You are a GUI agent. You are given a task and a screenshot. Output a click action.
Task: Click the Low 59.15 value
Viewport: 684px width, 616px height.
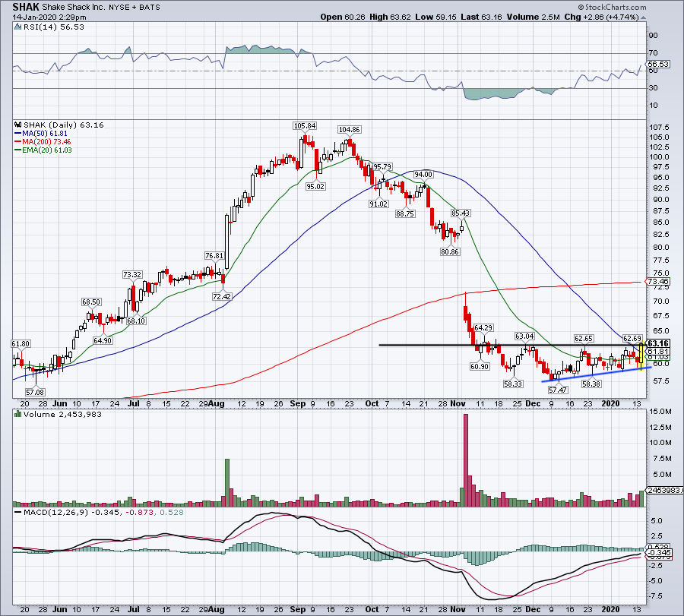tap(435, 17)
